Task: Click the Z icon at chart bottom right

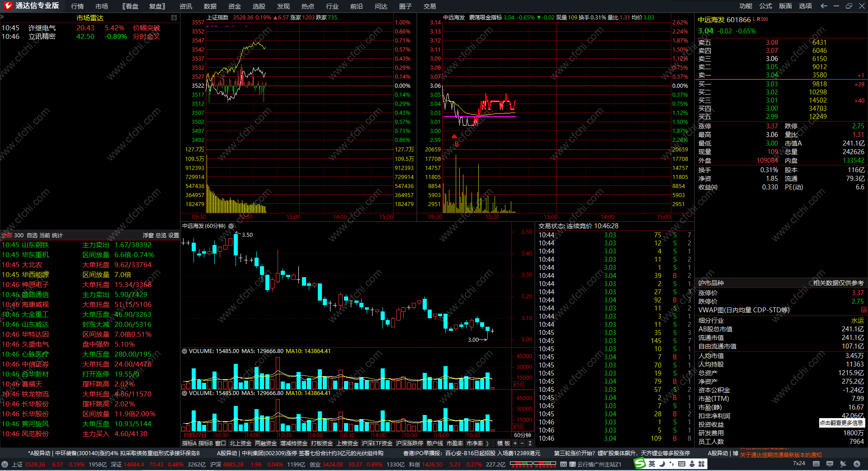Action: point(530,443)
